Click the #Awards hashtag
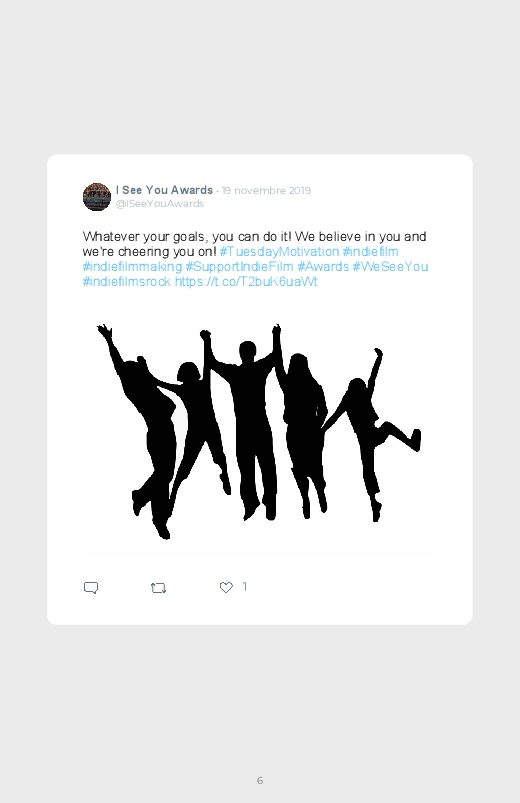 (x=323, y=267)
